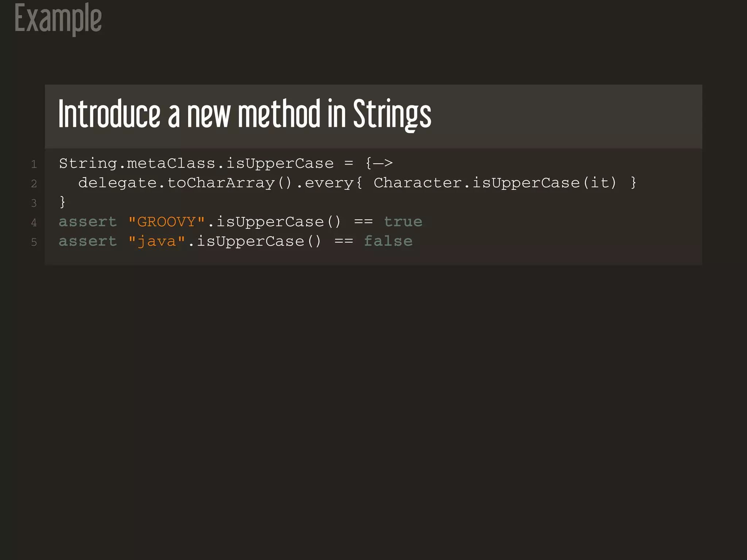Click line number 1 in code gutter

click(34, 164)
